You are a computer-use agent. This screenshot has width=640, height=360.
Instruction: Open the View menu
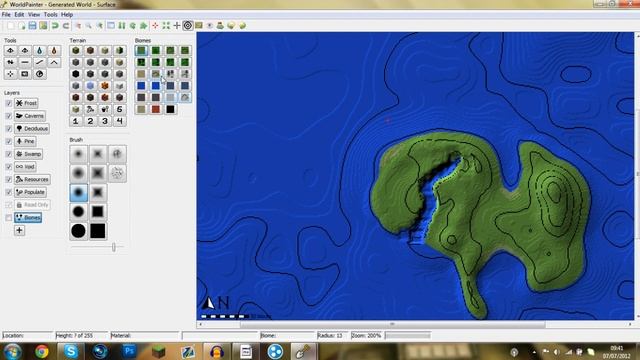[34, 15]
